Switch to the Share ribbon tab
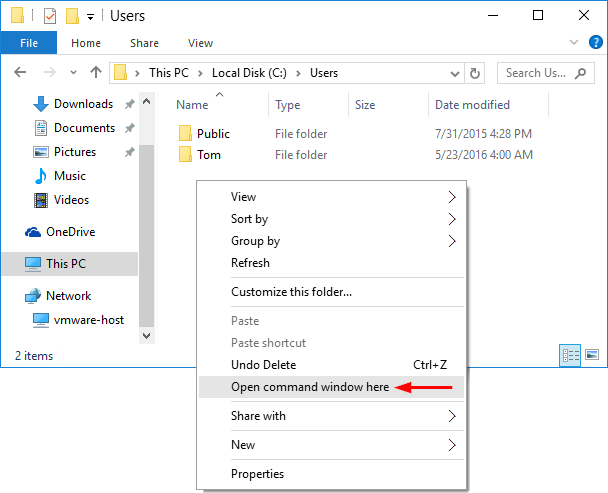The height and width of the screenshot is (493, 608). coord(144,43)
